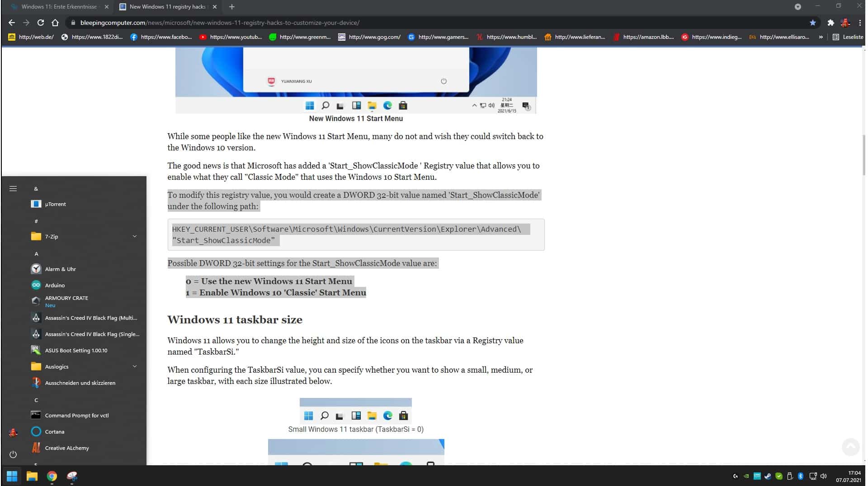Click the NVIDIA tray icon
Image resolution: width=868 pixels, height=486 pixels.
(x=746, y=476)
